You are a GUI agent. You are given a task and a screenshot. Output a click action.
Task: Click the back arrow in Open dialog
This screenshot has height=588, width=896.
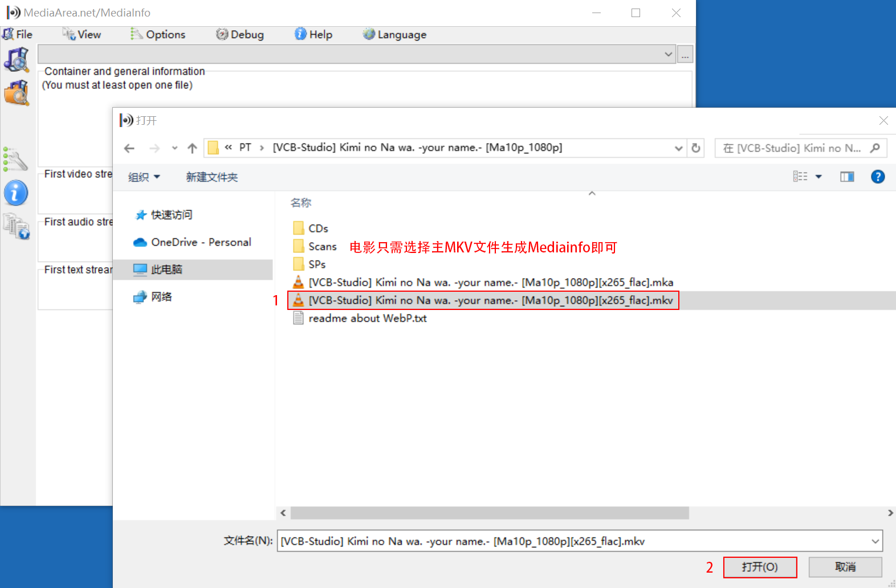(129, 148)
